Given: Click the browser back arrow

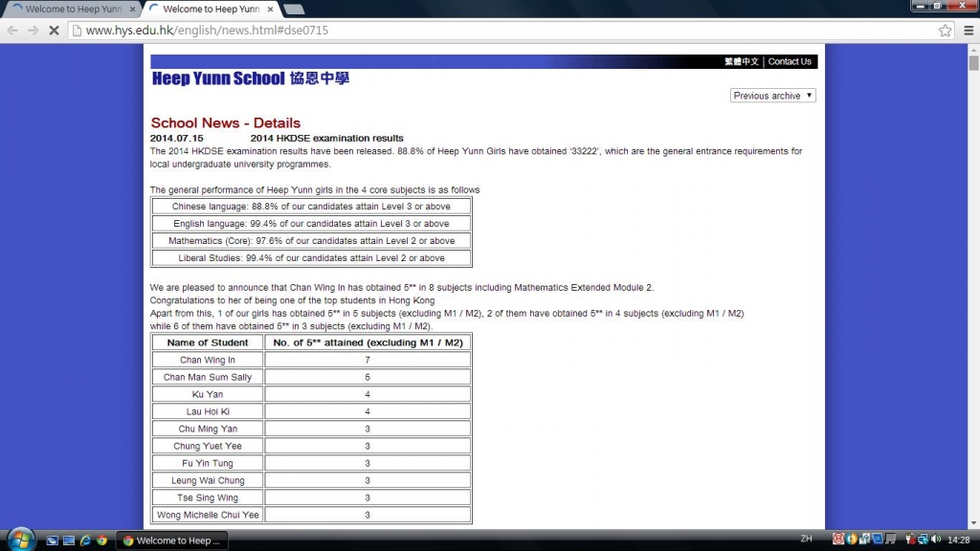Looking at the screenshot, I should 12,30.
